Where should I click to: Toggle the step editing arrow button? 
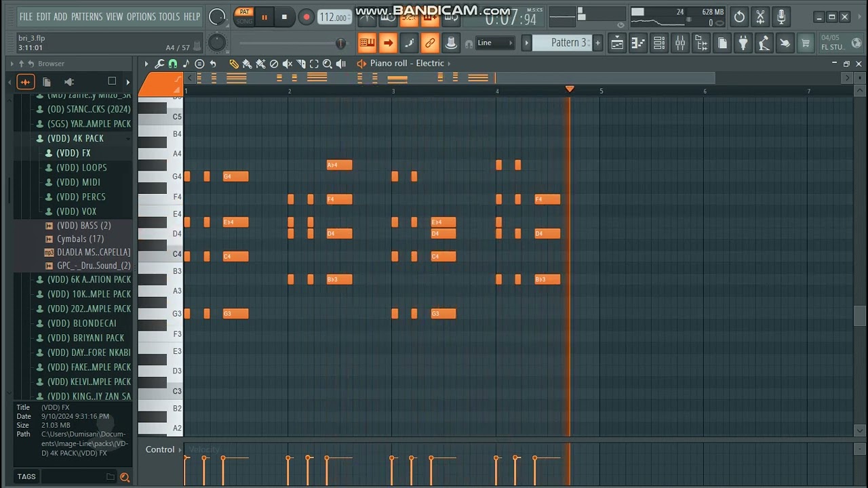(388, 43)
